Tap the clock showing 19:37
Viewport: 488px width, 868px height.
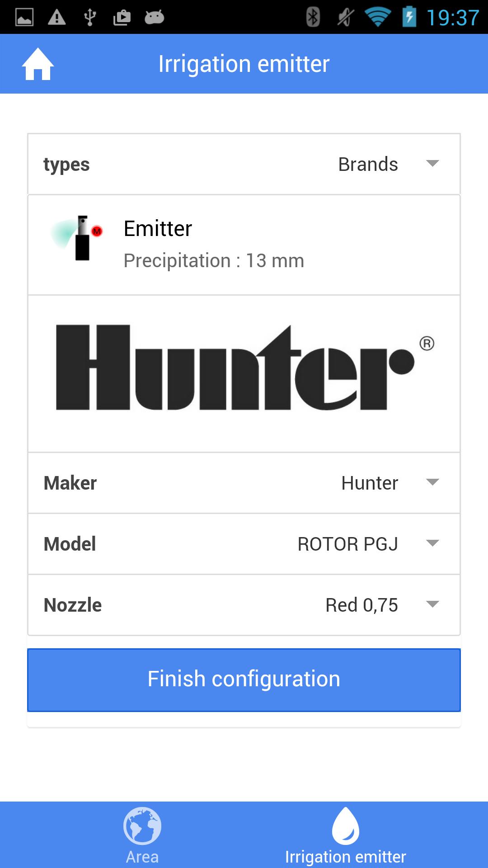click(x=453, y=17)
